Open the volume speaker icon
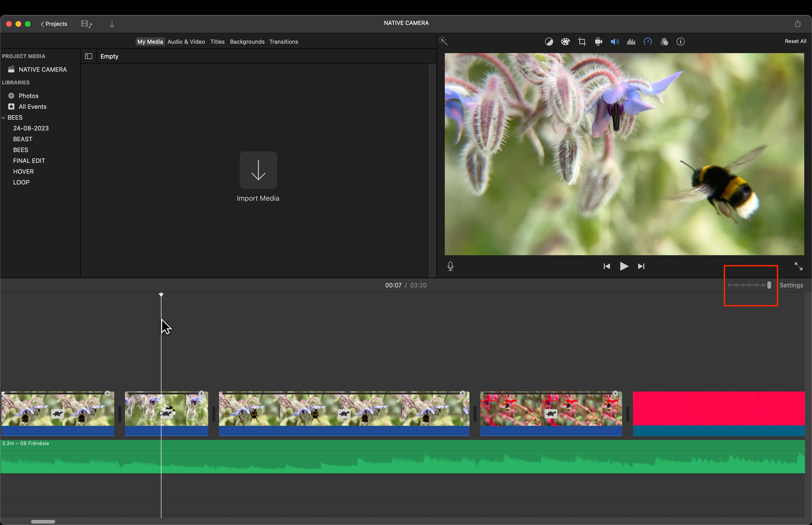The height and width of the screenshot is (525, 812). pyautogui.click(x=615, y=42)
